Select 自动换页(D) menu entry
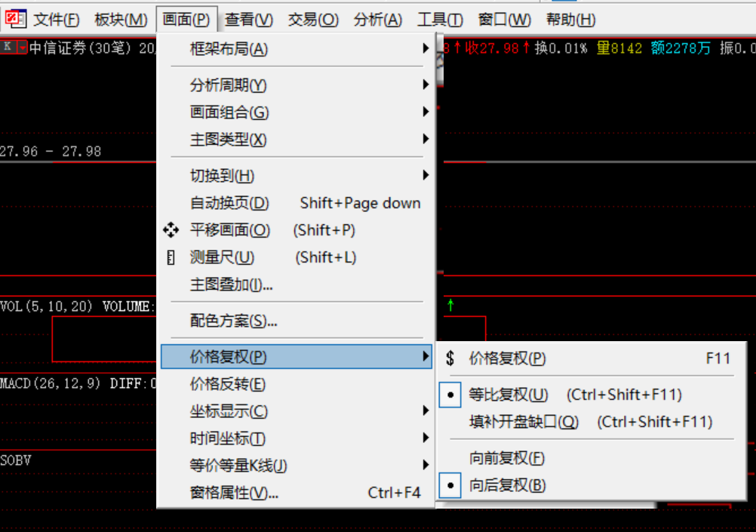 click(x=297, y=203)
